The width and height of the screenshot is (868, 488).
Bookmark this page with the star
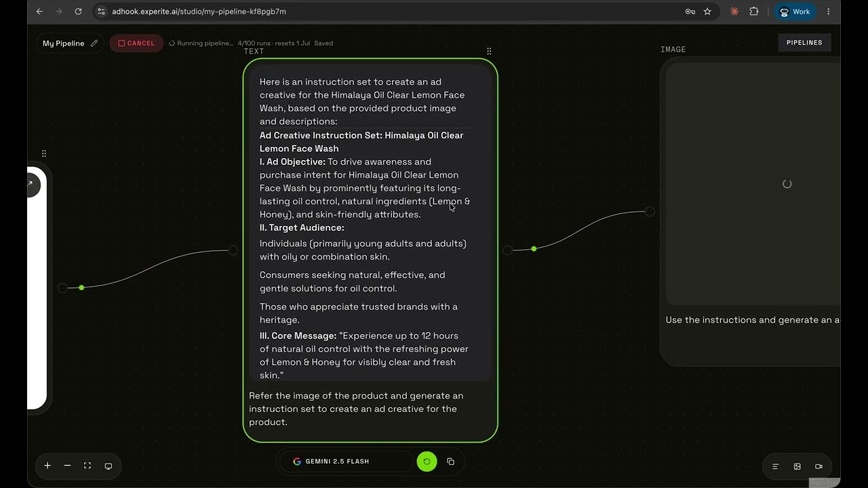tap(707, 12)
